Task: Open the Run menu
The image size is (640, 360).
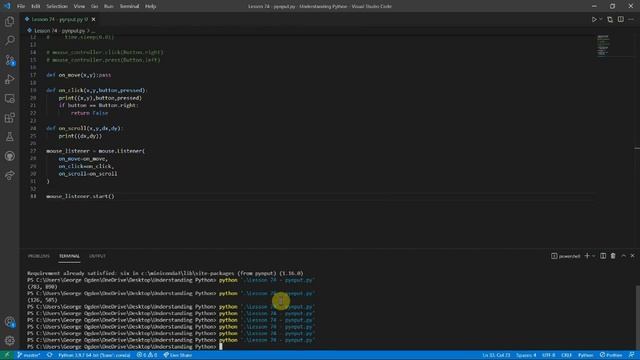Action: (109, 6)
